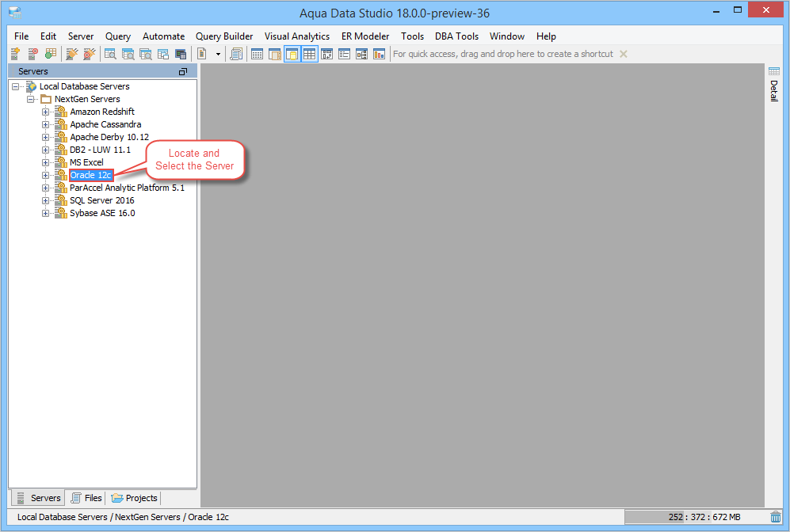
Task: Select the NextGen Servers folder
Action: (87, 99)
